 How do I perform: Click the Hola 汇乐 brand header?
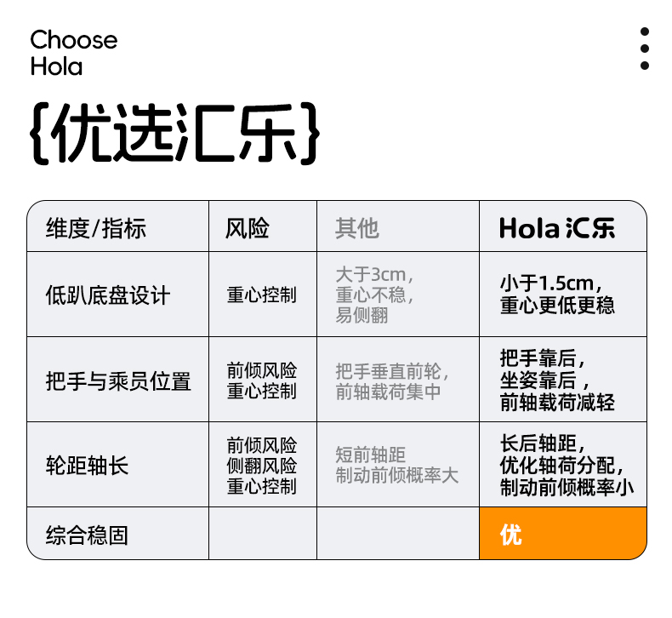(557, 228)
